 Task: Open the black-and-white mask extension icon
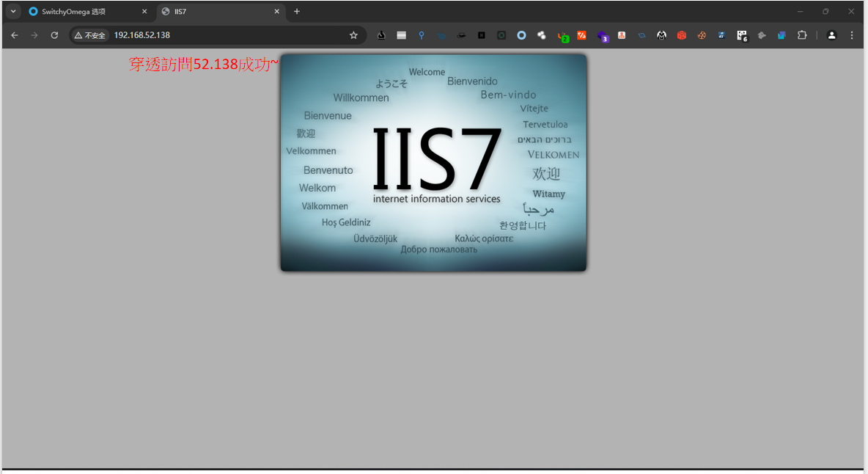click(661, 35)
